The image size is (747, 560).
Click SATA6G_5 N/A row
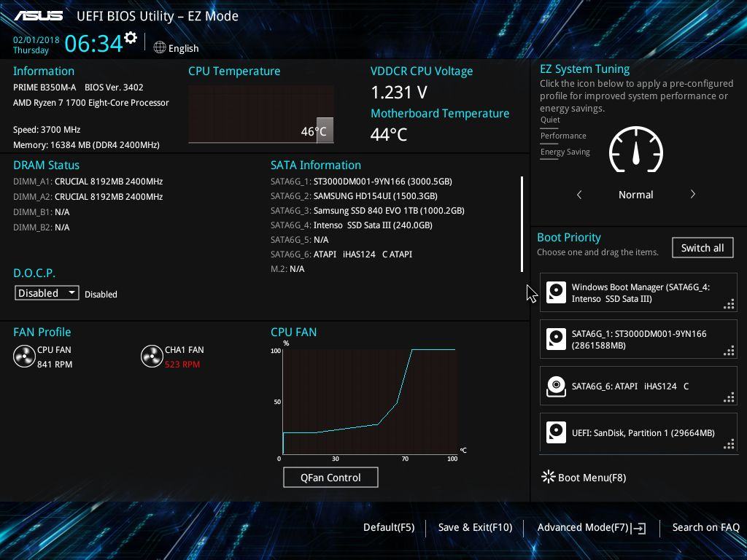pyautogui.click(x=300, y=239)
